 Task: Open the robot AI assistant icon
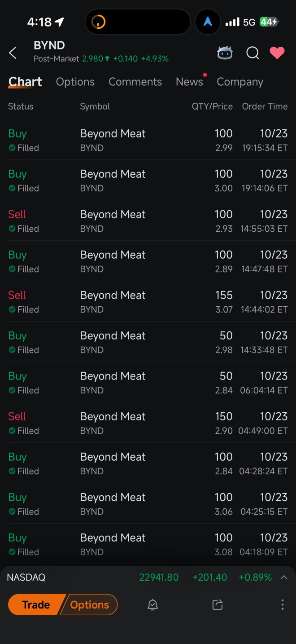coord(225,53)
